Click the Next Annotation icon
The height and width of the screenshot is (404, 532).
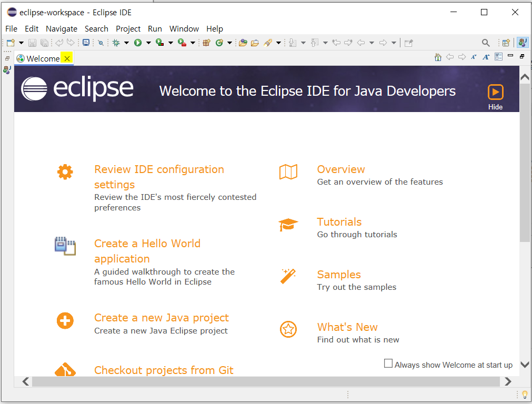click(293, 43)
